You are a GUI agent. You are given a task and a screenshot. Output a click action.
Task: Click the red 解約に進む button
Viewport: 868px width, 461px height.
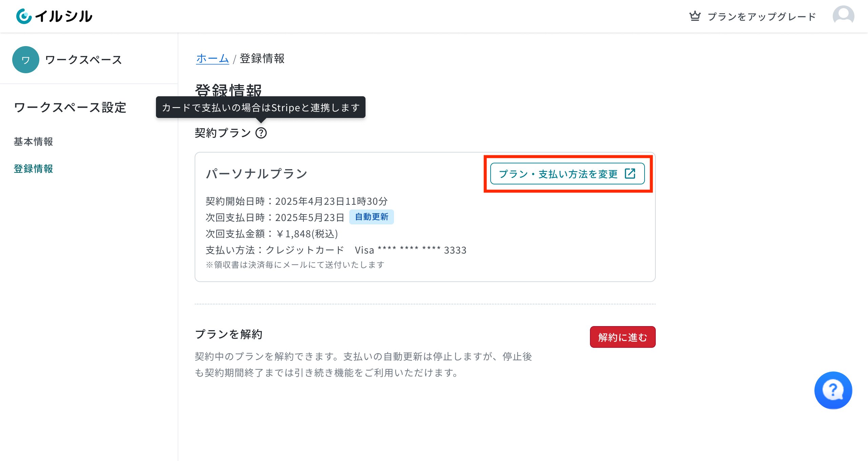pyautogui.click(x=623, y=337)
